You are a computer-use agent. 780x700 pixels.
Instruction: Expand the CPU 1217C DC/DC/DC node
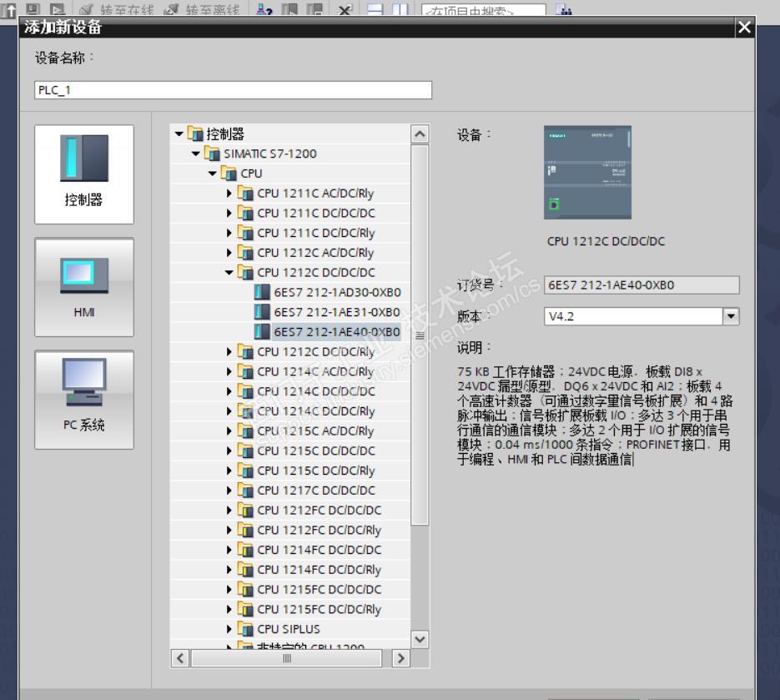coord(229,491)
